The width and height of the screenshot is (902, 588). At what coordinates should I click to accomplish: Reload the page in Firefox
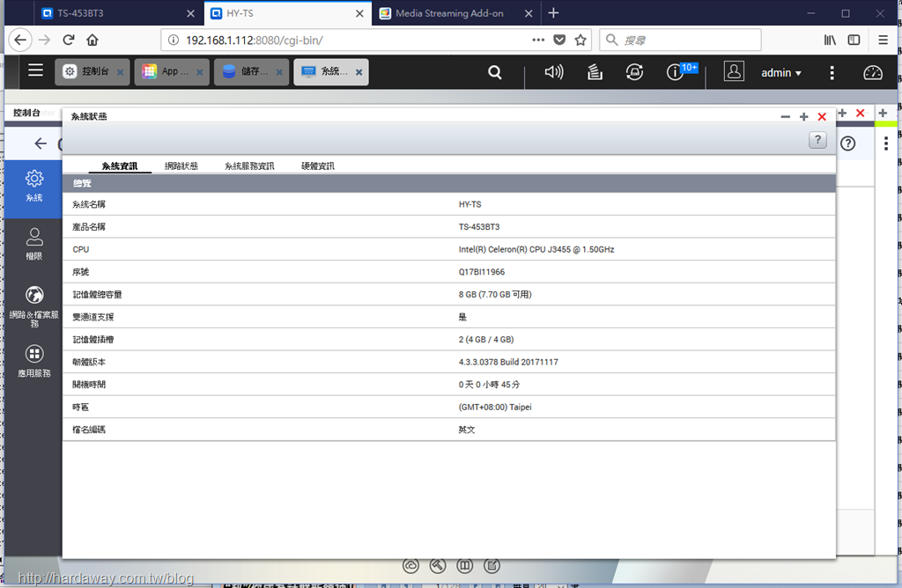[69, 40]
